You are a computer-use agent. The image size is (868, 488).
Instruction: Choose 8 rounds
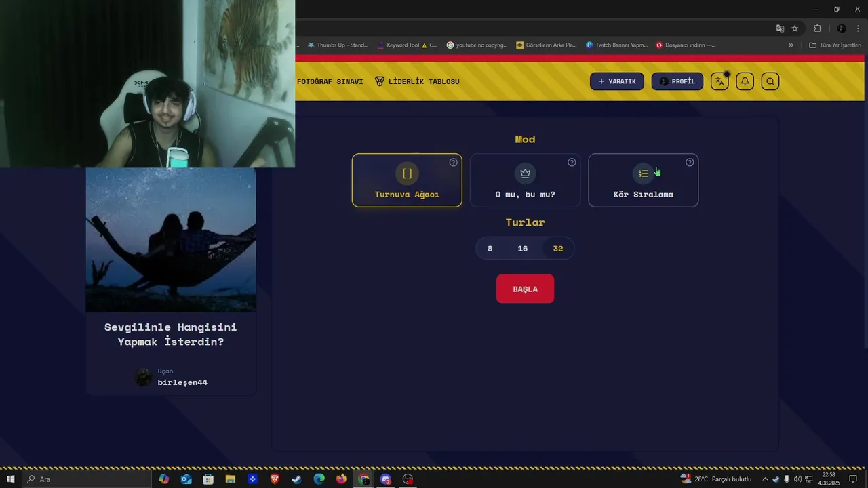(x=490, y=249)
